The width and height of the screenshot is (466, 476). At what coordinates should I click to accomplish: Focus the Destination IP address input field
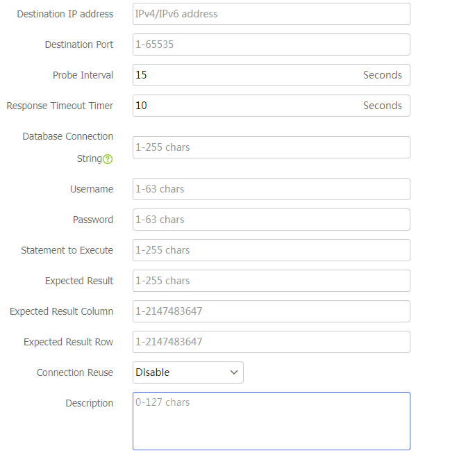(x=271, y=14)
